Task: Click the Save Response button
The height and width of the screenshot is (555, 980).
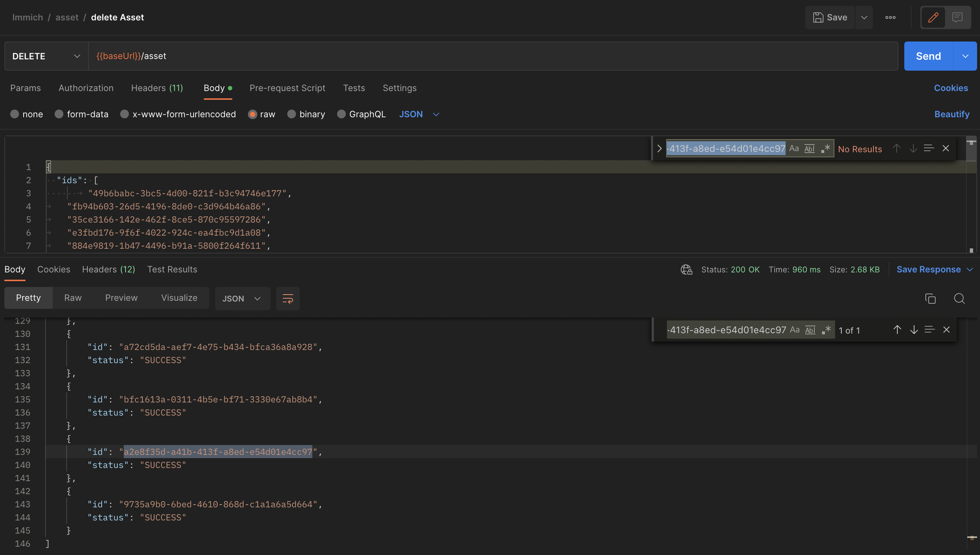Action: pos(929,269)
